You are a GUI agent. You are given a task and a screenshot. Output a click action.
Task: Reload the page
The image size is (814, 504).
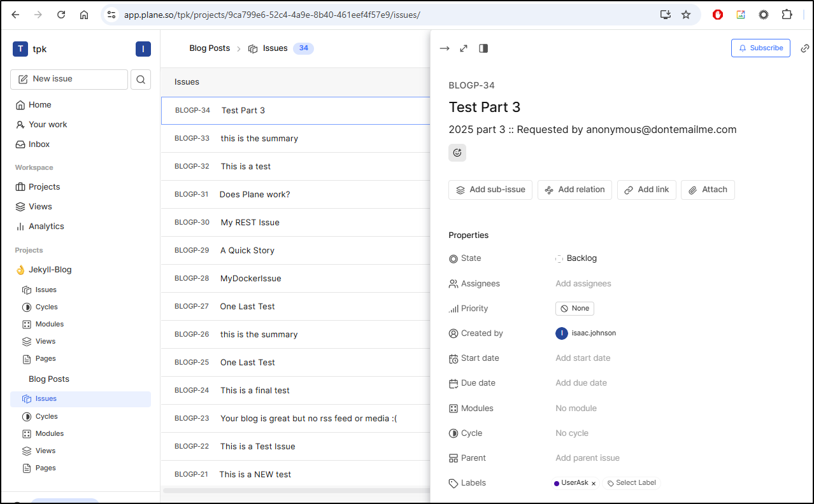[61, 15]
